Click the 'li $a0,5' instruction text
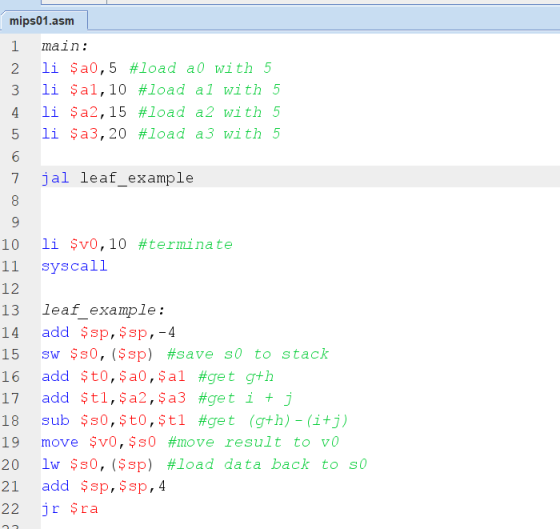 click(79, 68)
